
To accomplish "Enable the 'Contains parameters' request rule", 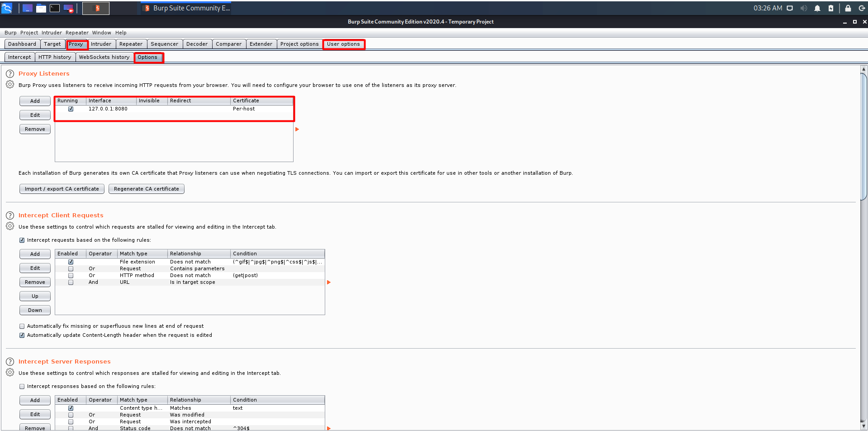I will point(71,268).
